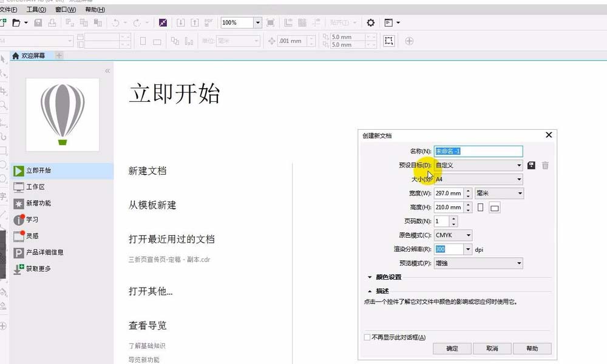Open the 文件(F) menu
Image resolution: width=607 pixels, height=364 pixels.
pyautogui.click(x=8, y=9)
